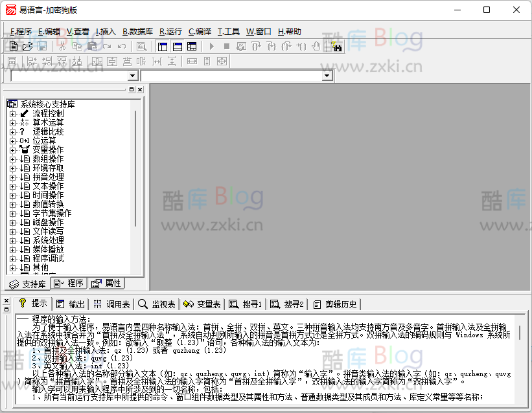Close the left support library panel
Screen dimensions: 532x413
pyautogui.click(x=140, y=89)
